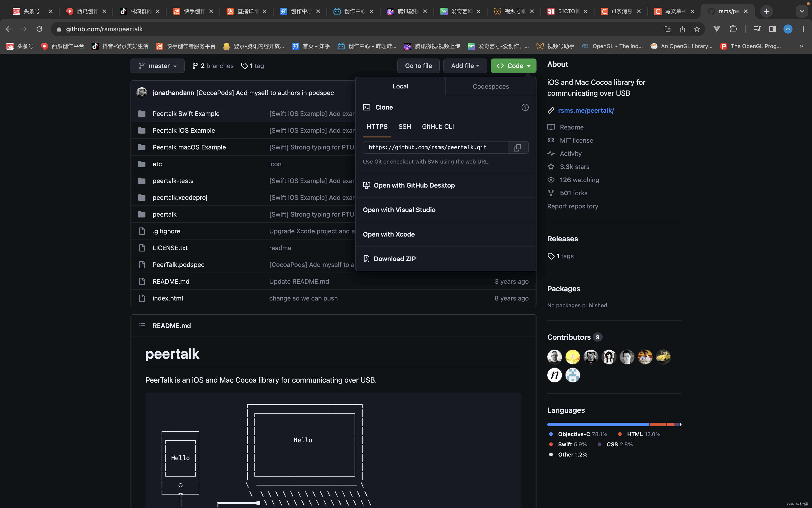Open the Readme link in About
Viewport: 812px width, 508px height.
[571, 127]
